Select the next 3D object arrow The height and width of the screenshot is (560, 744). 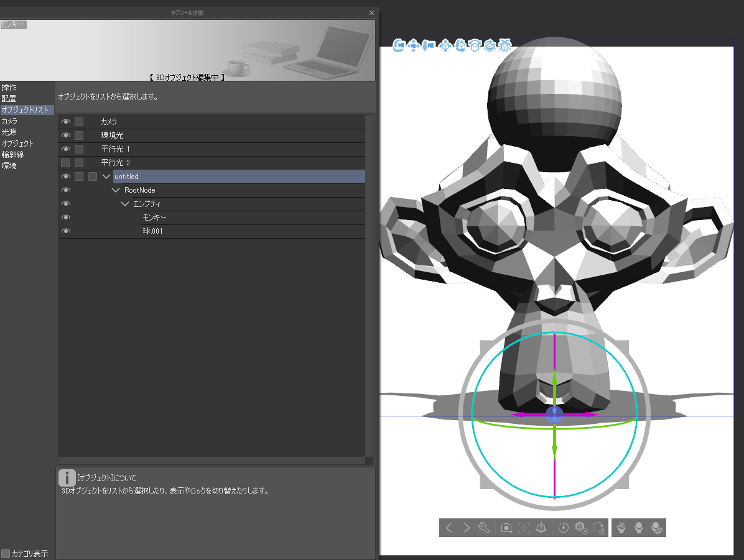[x=467, y=528]
